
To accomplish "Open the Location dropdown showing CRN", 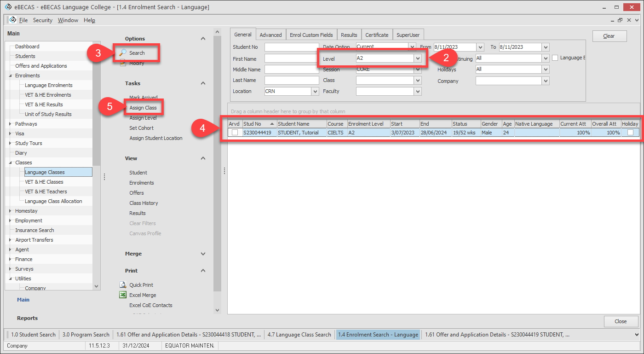I will pyautogui.click(x=315, y=92).
